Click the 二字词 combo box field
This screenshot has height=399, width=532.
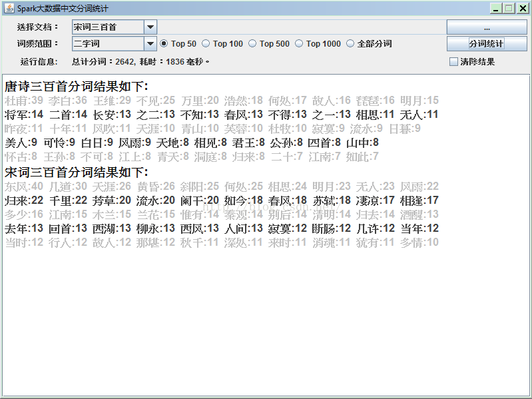click(108, 43)
